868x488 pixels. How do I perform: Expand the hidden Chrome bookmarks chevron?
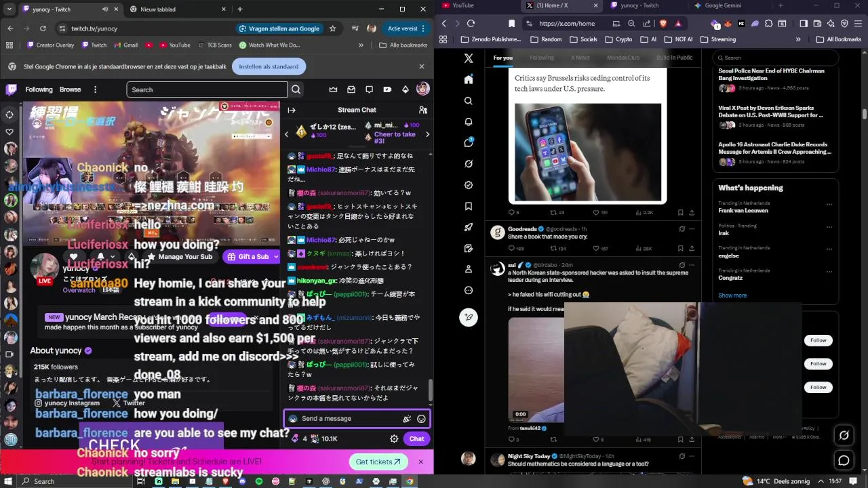pos(361,45)
